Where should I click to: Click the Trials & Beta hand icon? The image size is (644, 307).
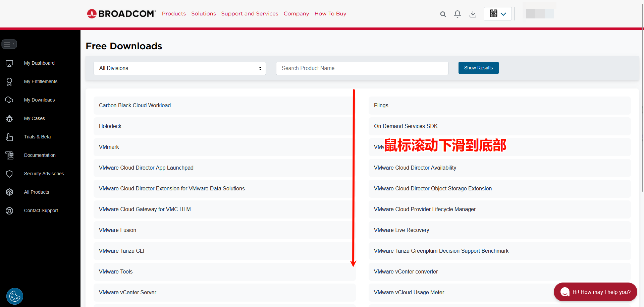[9, 137]
